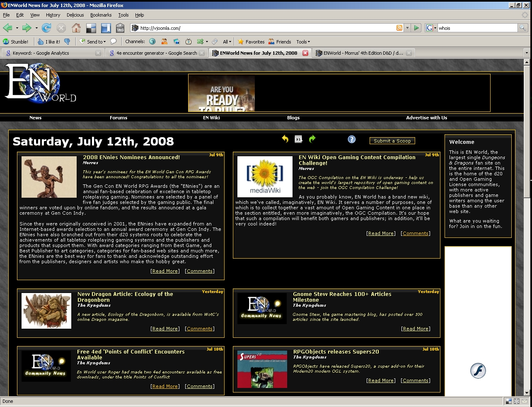Viewport: 532px width, 407px height.
Task: Open the Forward history dropdown arrow
Action: 36,28
